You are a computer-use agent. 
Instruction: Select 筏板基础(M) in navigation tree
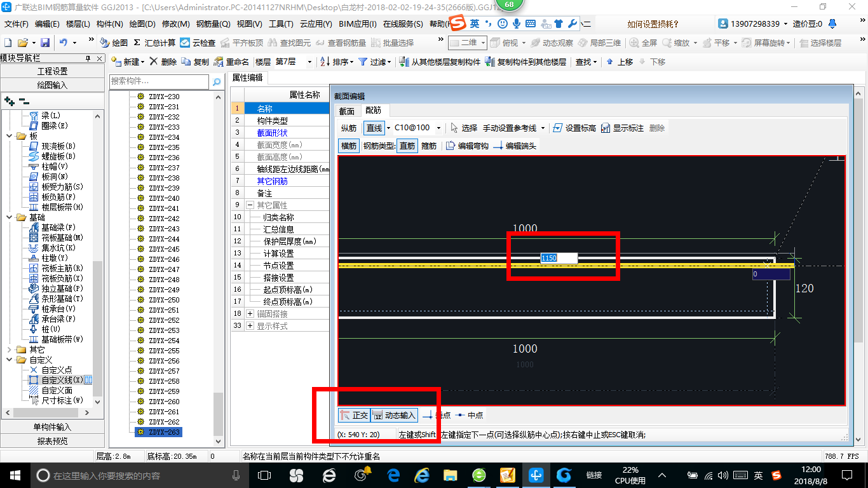[x=56, y=237]
